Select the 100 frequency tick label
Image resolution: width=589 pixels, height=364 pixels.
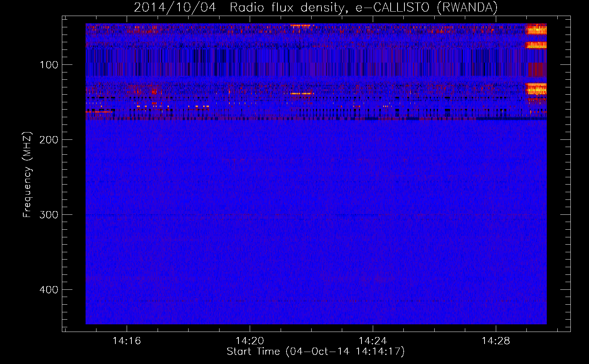pos(49,65)
